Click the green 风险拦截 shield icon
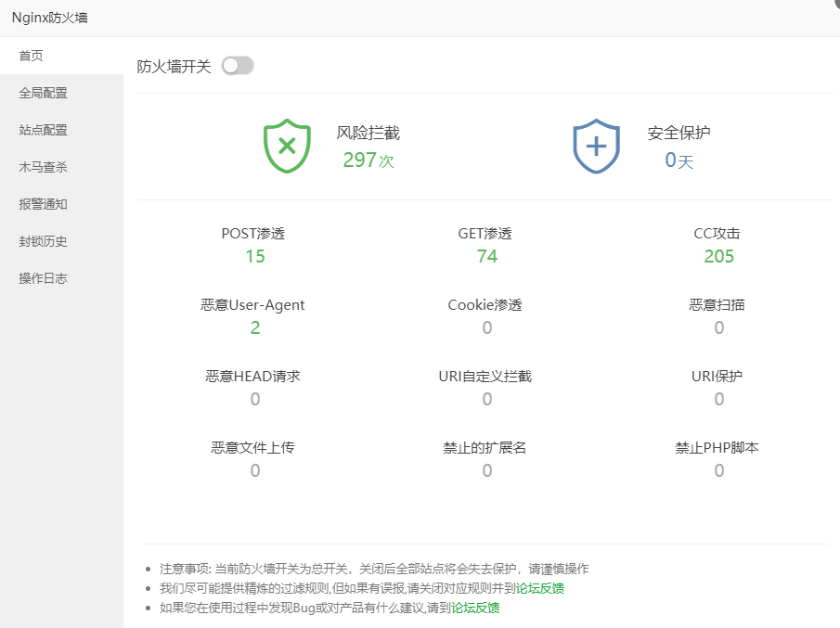This screenshot has height=628, width=840. pyautogui.click(x=286, y=145)
